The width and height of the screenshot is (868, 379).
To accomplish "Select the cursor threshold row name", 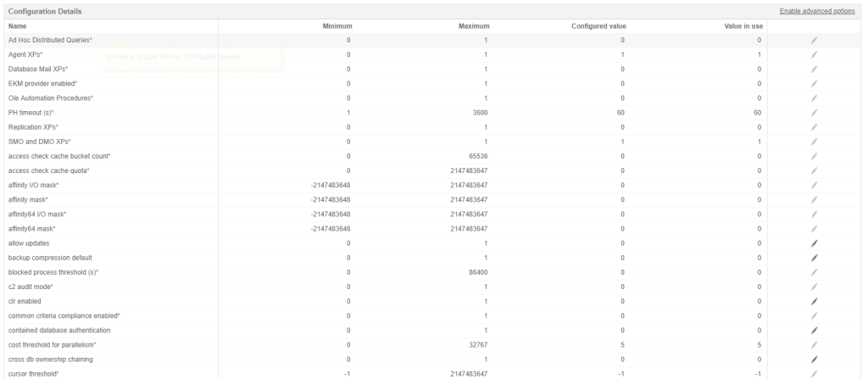I will [32, 374].
